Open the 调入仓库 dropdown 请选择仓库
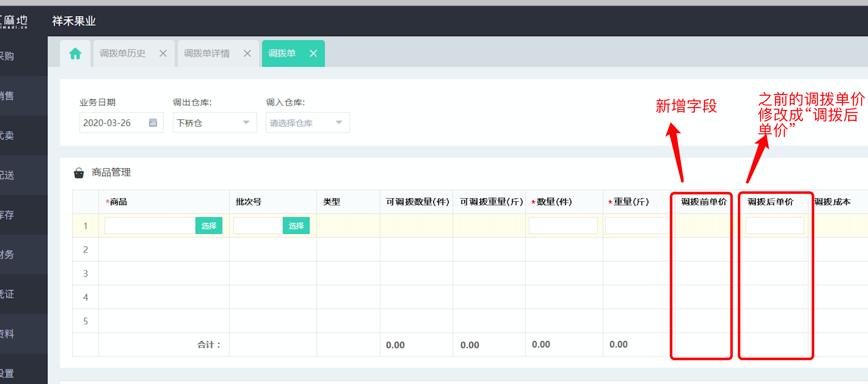This screenshot has height=384, width=868. click(x=308, y=123)
